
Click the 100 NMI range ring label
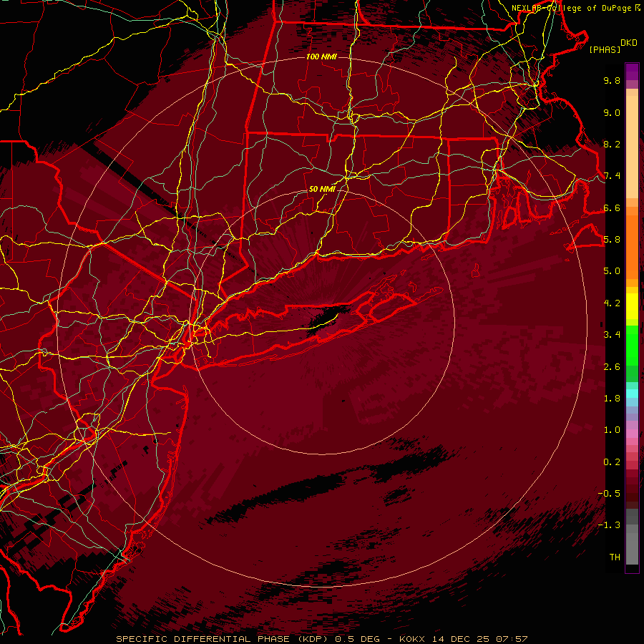pyautogui.click(x=321, y=57)
